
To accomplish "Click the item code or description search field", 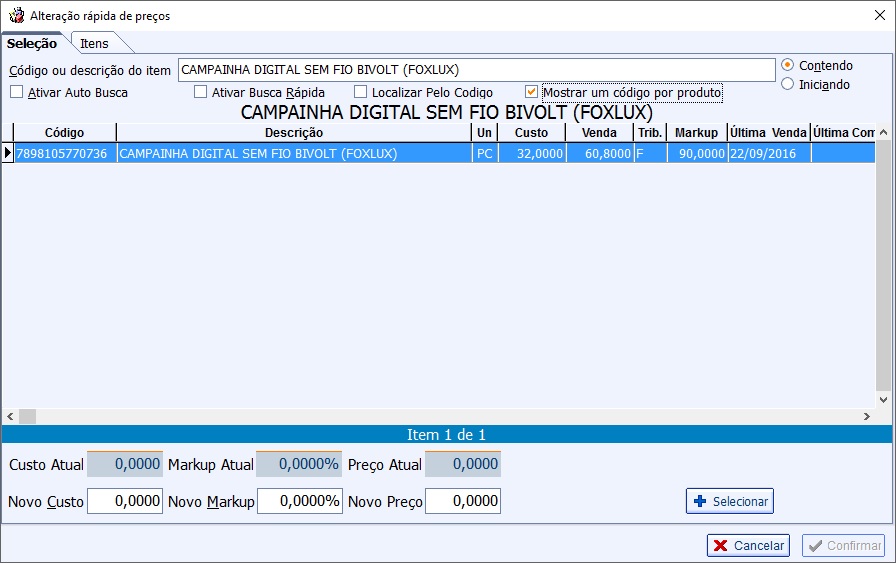I will click(477, 70).
